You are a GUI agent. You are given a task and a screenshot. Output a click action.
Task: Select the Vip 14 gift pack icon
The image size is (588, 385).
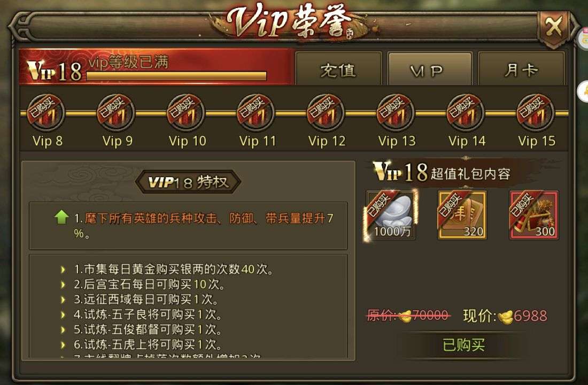point(466,113)
